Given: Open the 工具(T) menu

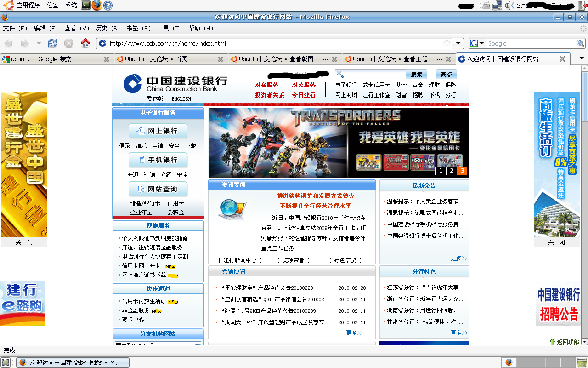Looking at the screenshot, I should [x=170, y=29].
